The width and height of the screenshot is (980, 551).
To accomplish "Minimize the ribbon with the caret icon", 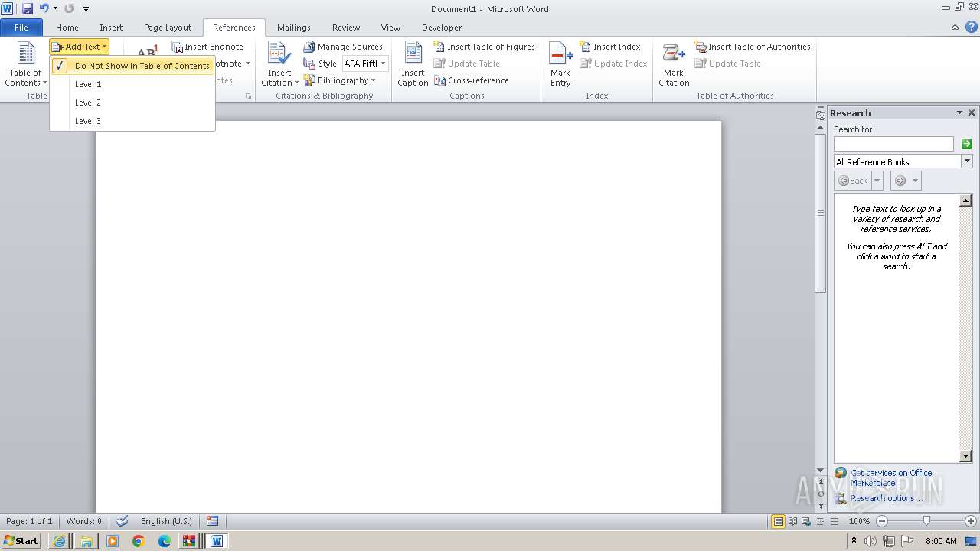I will point(955,27).
